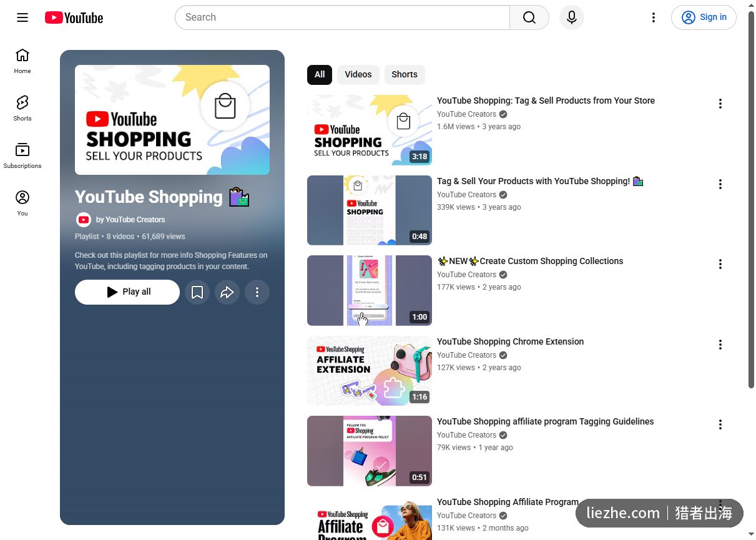
Task: Open the by YouTube Creators link
Action: click(x=130, y=220)
